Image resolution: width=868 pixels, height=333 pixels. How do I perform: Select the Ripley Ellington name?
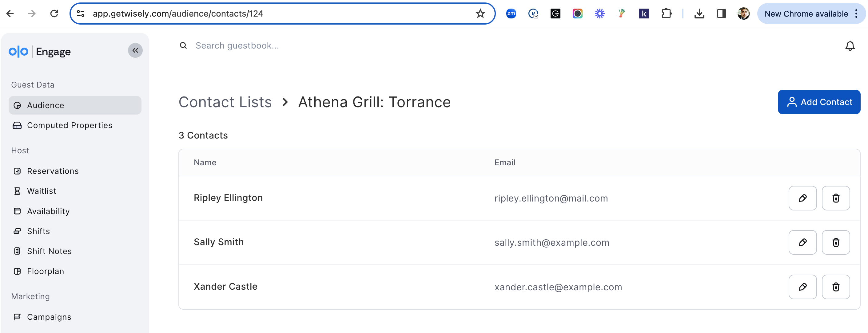point(228,198)
